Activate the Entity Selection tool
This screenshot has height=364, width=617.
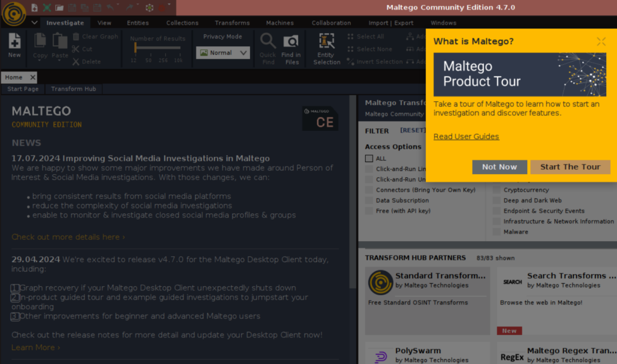(x=327, y=49)
